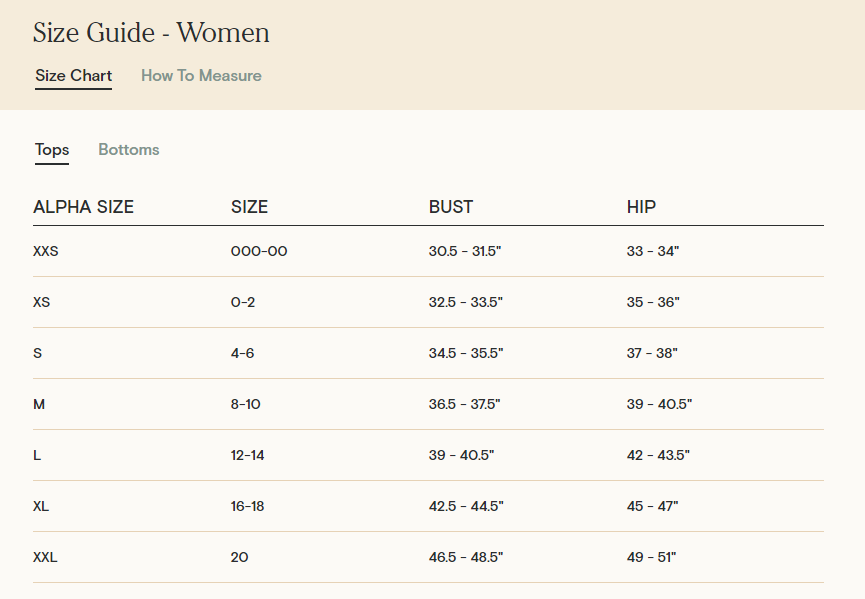The width and height of the screenshot is (865, 599).
Task: Select the Tops size tab
Action: click(52, 150)
